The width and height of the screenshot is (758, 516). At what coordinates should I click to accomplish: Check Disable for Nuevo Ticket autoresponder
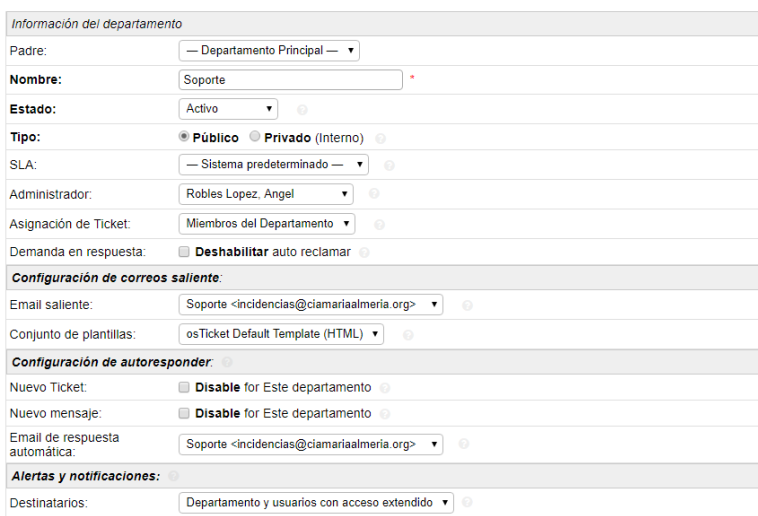[184, 387]
